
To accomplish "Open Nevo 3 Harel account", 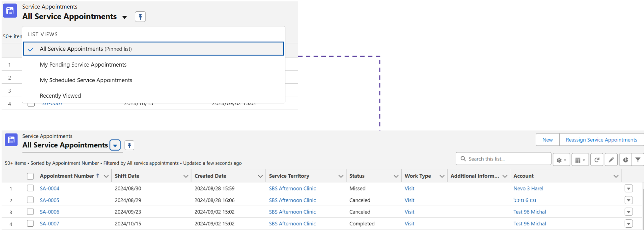I will tap(528, 188).
